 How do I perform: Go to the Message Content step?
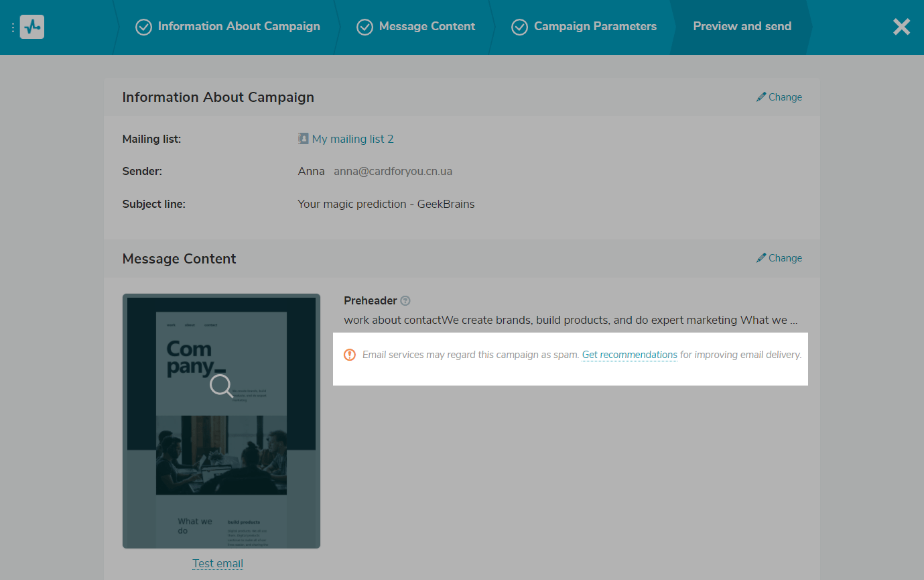click(x=426, y=27)
